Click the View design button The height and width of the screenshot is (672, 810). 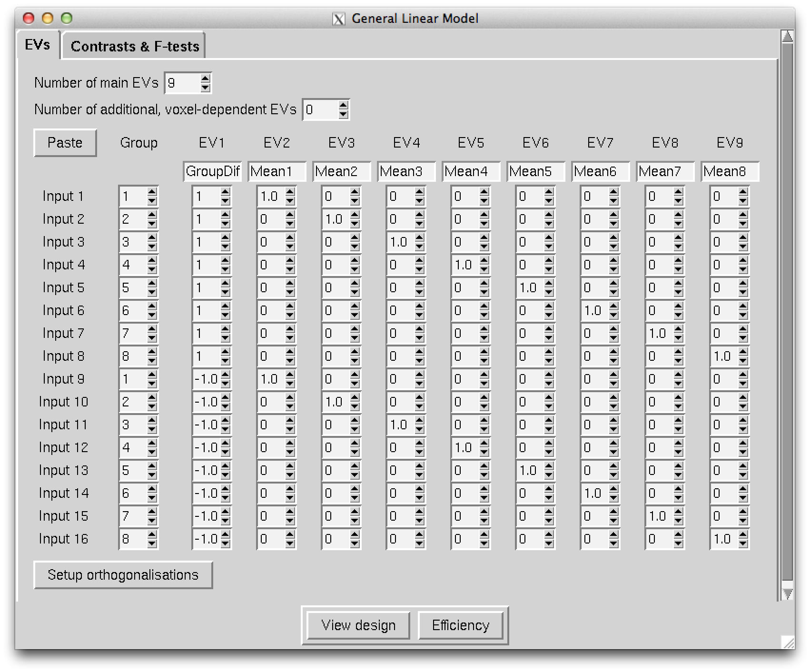pos(358,625)
